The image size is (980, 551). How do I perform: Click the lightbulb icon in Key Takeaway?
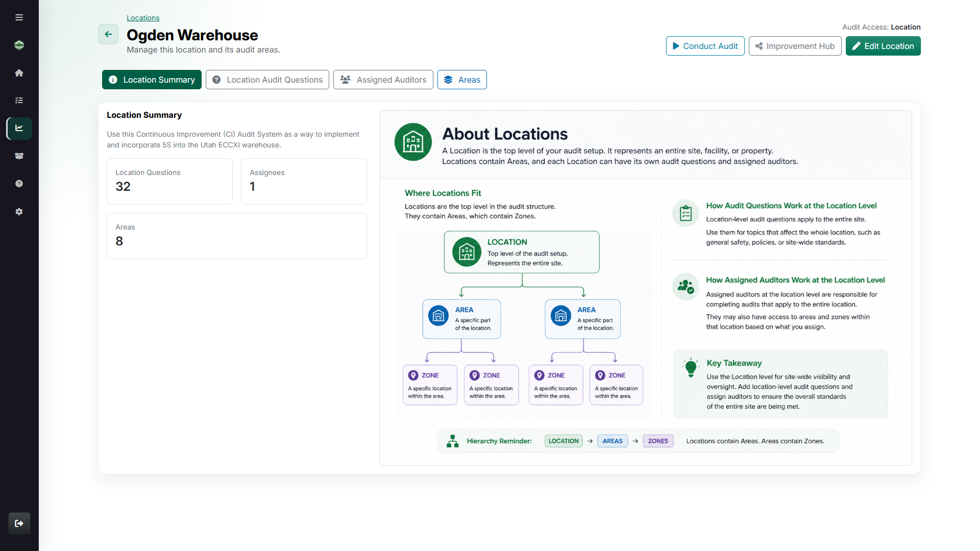(691, 367)
